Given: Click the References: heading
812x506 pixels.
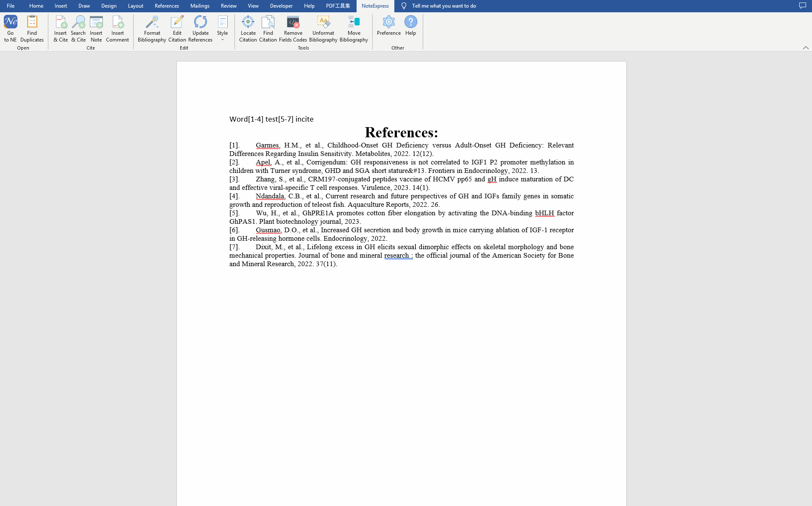Looking at the screenshot, I should [401, 132].
